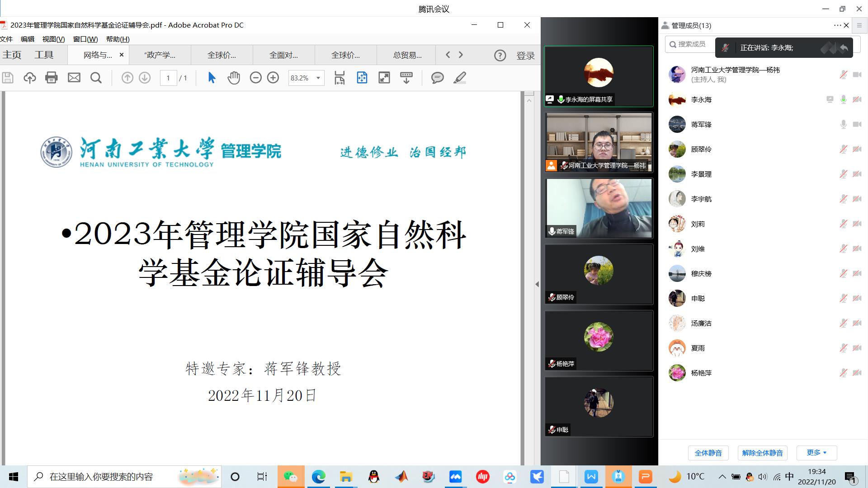Open the add comment bubble tool
The height and width of the screenshot is (488, 868).
click(437, 78)
